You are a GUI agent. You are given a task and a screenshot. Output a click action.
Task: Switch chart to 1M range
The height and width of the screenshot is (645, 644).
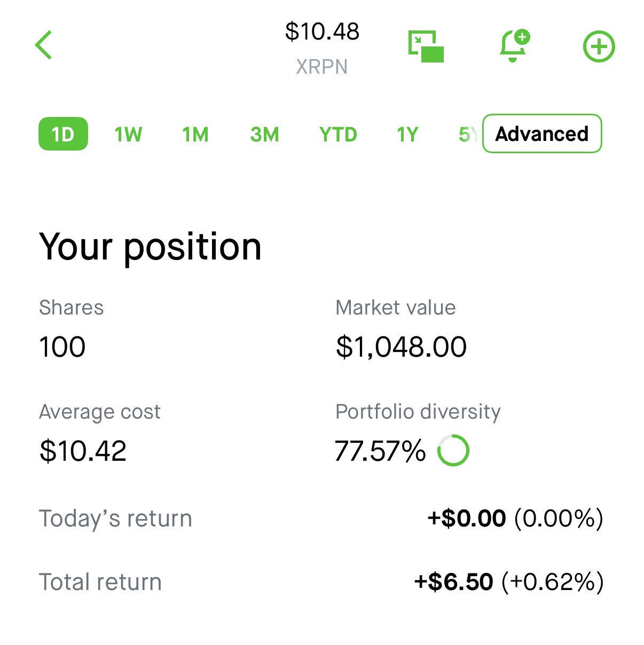(x=195, y=134)
